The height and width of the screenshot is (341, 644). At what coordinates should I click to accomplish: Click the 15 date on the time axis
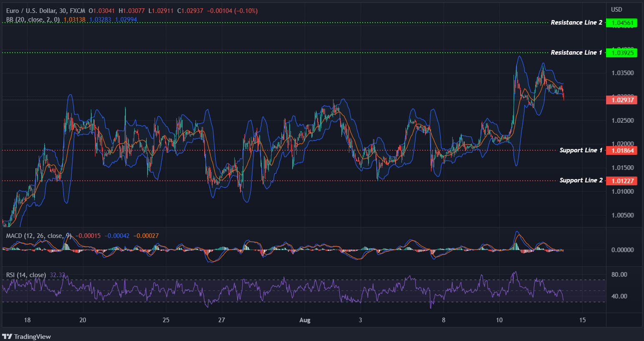pos(583,320)
